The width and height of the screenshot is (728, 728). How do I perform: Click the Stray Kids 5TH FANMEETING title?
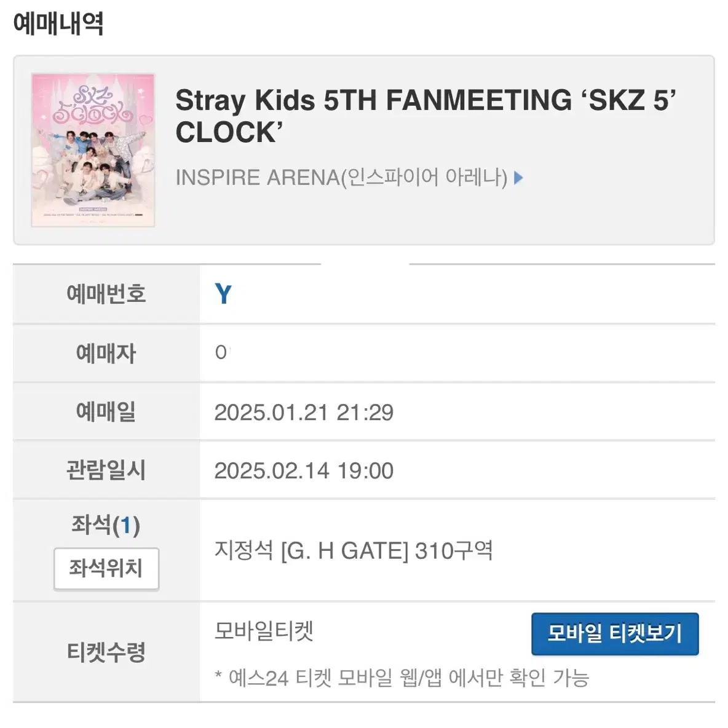[425, 116]
